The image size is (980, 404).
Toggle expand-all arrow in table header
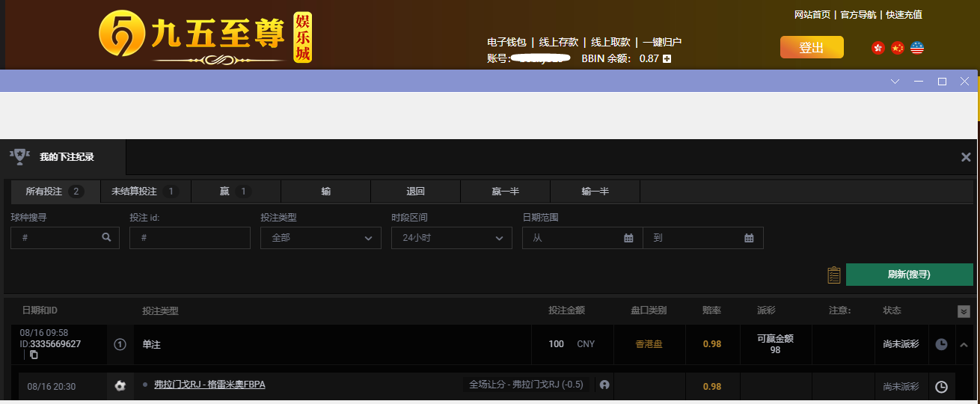964,311
